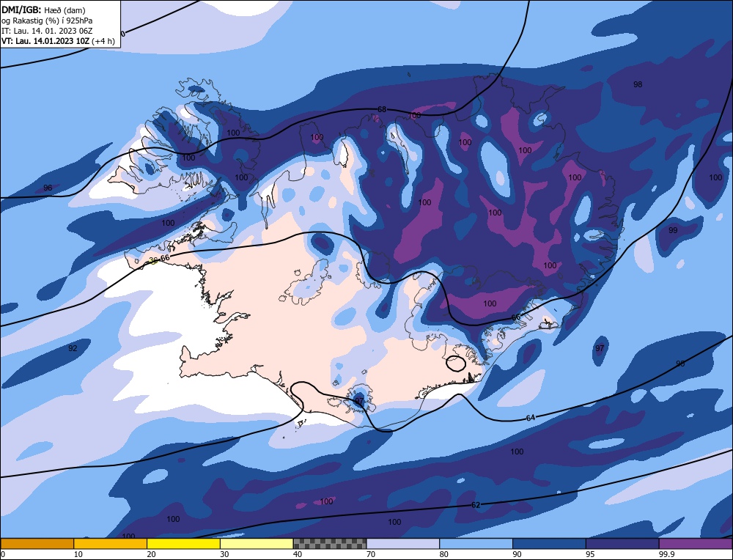Click the lavender 70–80 legend swatch
733x560 pixels.
click(x=403, y=543)
